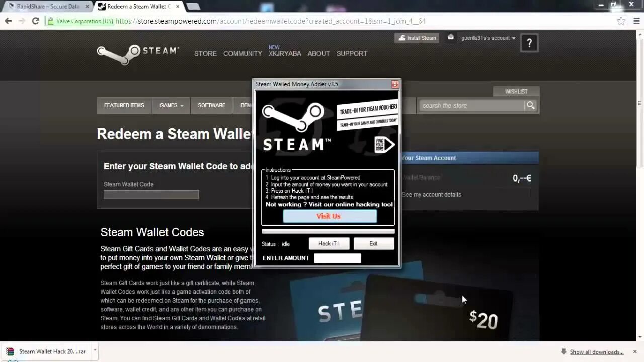Click the Steam logo inside the hack tool
The height and width of the screenshot is (362, 644).
tap(296, 127)
